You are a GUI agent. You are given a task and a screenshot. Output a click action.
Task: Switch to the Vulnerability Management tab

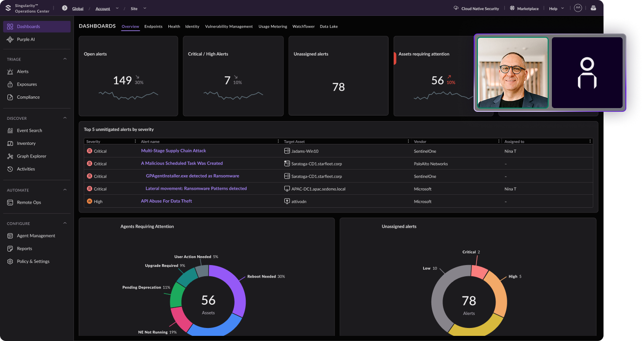[x=228, y=27]
